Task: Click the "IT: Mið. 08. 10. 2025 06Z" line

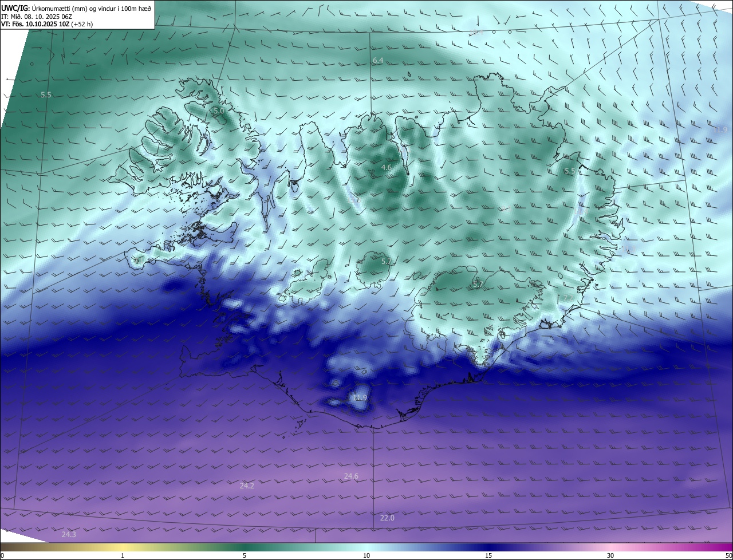Action: click(37, 16)
